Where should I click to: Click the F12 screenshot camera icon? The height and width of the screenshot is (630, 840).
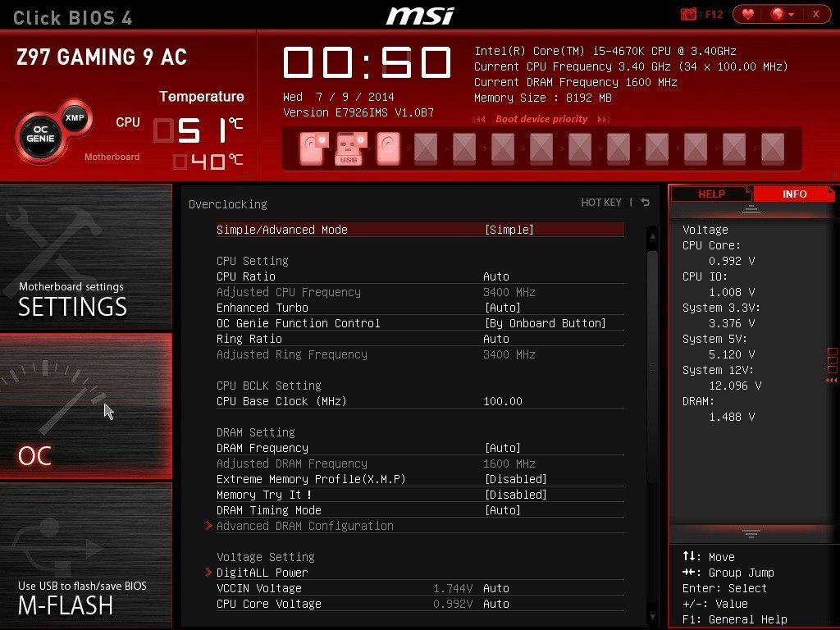pos(689,14)
